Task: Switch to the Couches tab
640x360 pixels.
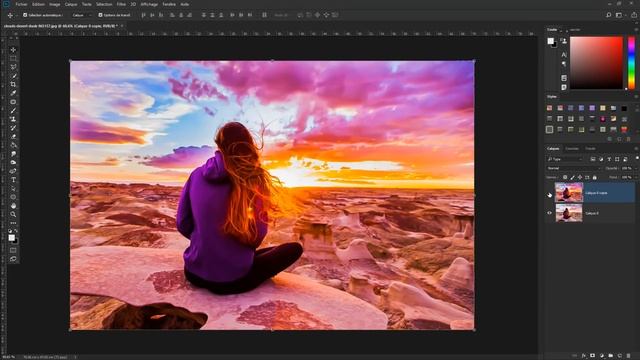Action: click(x=571, y=149)
